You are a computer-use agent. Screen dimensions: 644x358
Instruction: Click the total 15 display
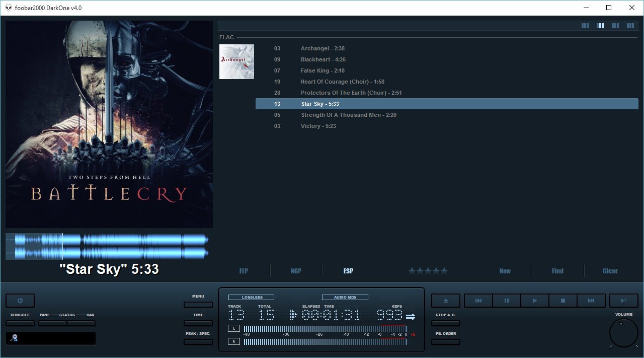(x=266, y=315)
